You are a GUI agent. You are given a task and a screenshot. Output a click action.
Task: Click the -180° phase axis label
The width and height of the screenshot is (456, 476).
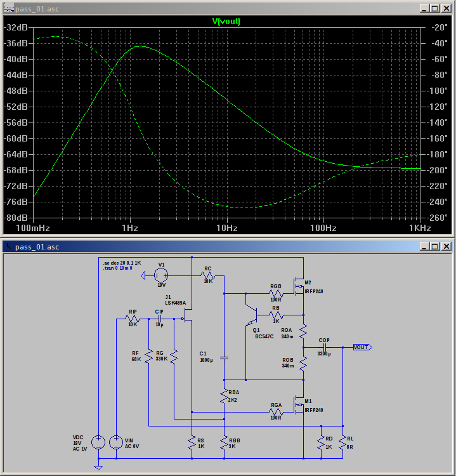(x=437, y=154)
